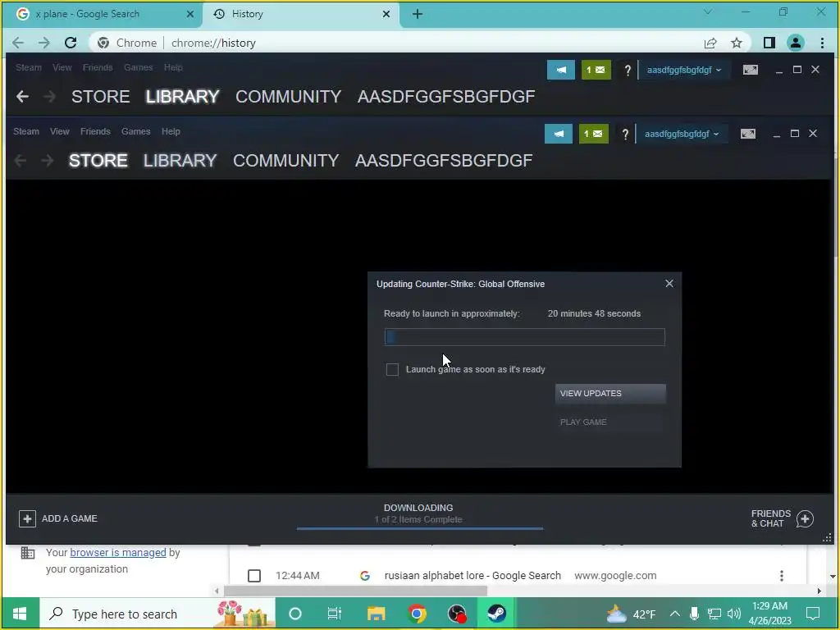This screenshot has width=840, height=630.
Task: Click the plus icon beside Add a Game
Action: click(27, 518)
